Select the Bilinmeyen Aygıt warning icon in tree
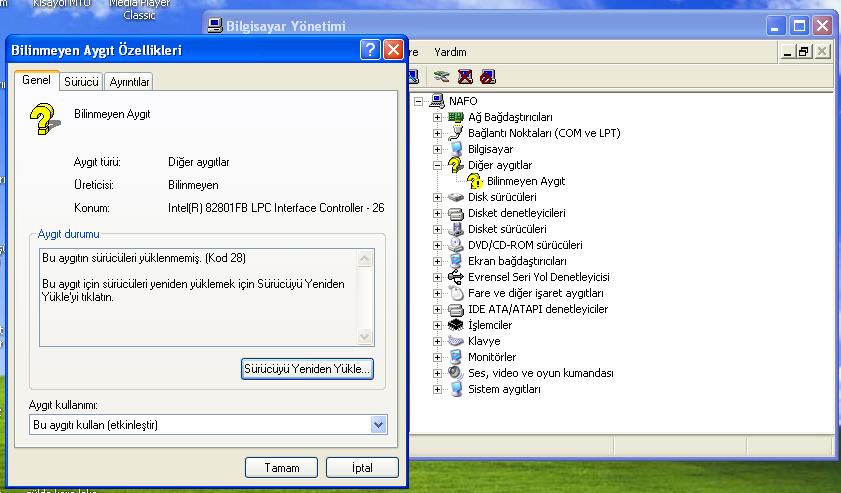The height and width of the screenshot is (493, 841). tap(475, 181)
